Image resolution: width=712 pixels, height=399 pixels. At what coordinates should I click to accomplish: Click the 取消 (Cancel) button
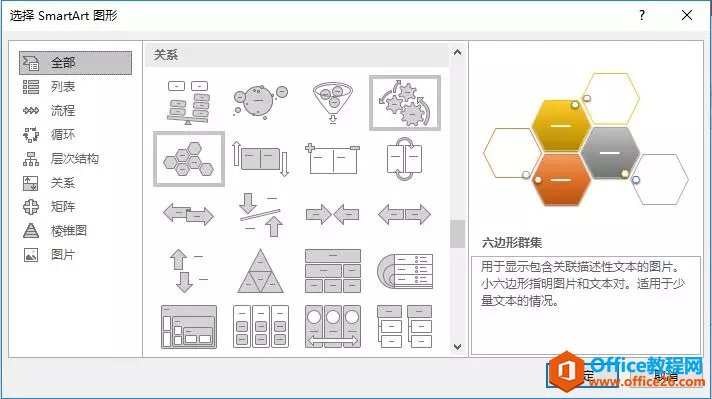(665, 375)
